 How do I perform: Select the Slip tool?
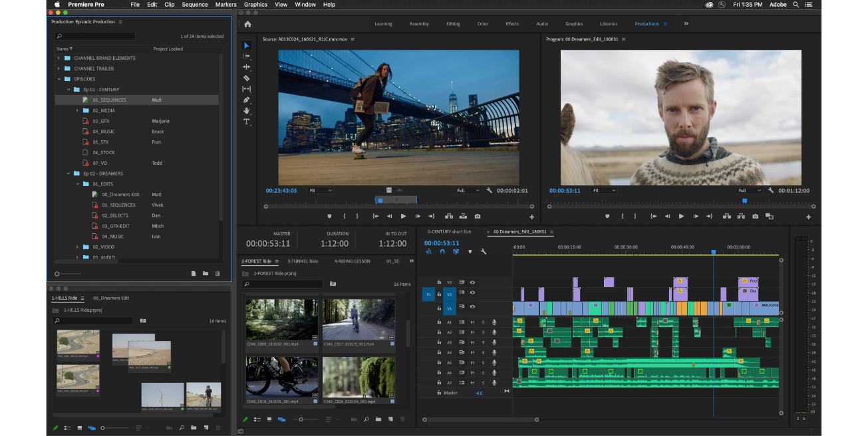click(x=246, y=88)
